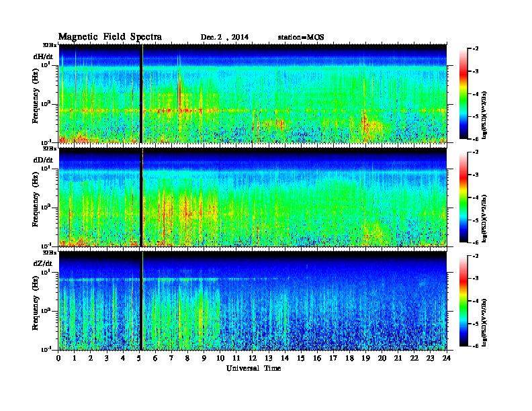
Task: Click the "7" hour tick label
Action: (x=171, y=358)
